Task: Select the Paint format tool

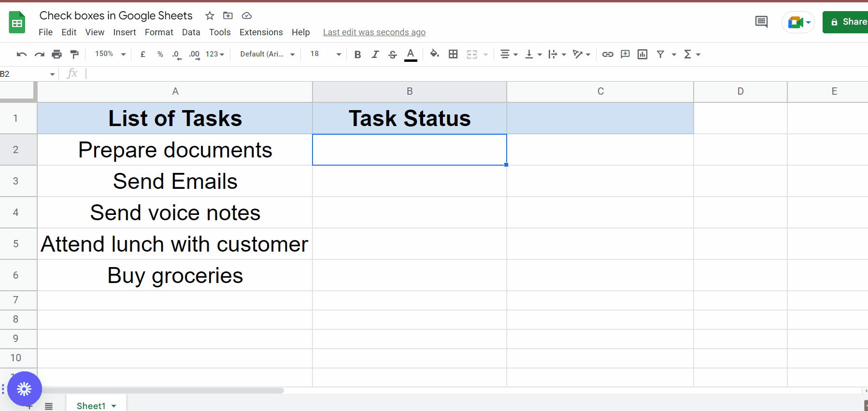Action: coord(74,54)
